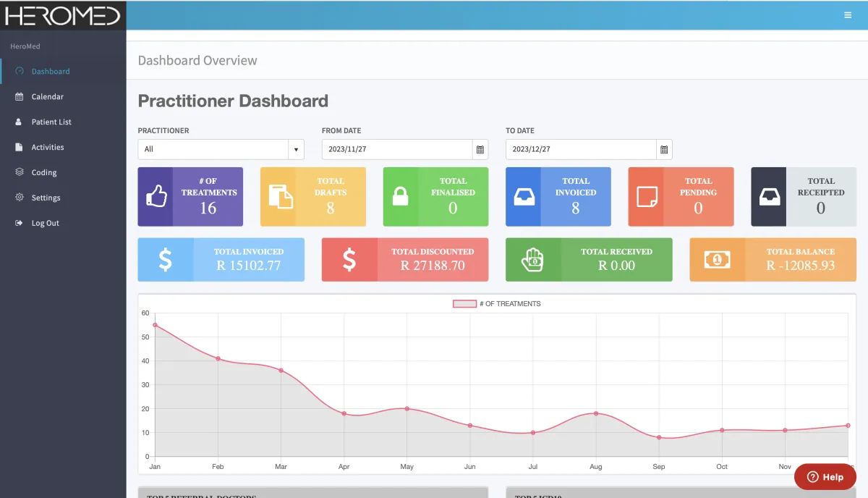The image size is (868, 498).
Task: Click the 'R 27188.70' discounted amount
Action: [433, 266]
